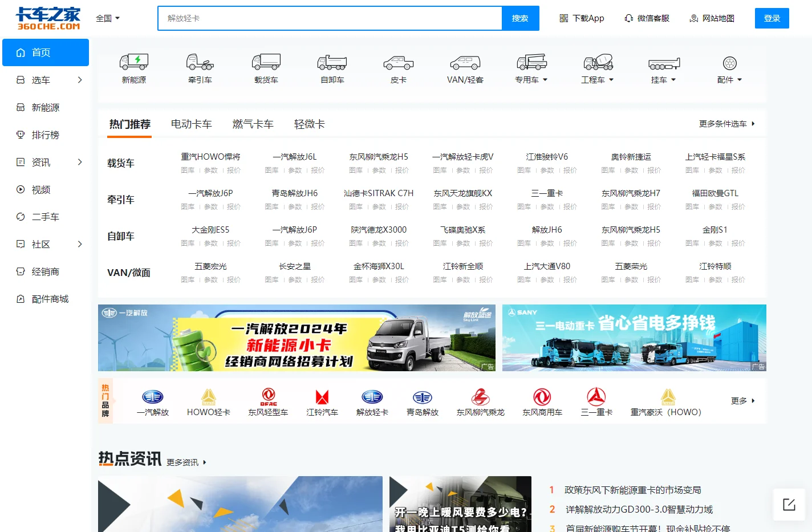Open the feedback edit icon at bottom right

point(789,505)
